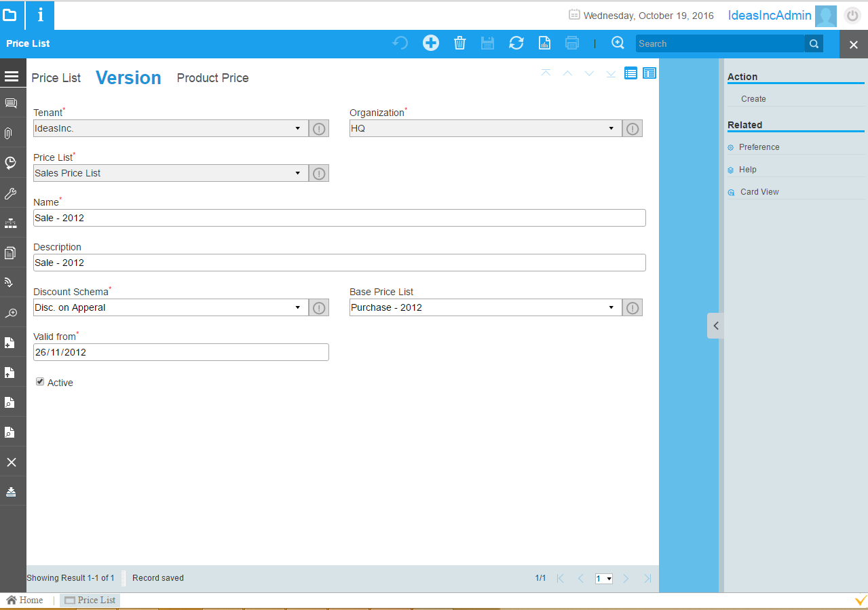
Task: Open the chat bubbles icon in the sidebar
Action: (x=11, y=103)
